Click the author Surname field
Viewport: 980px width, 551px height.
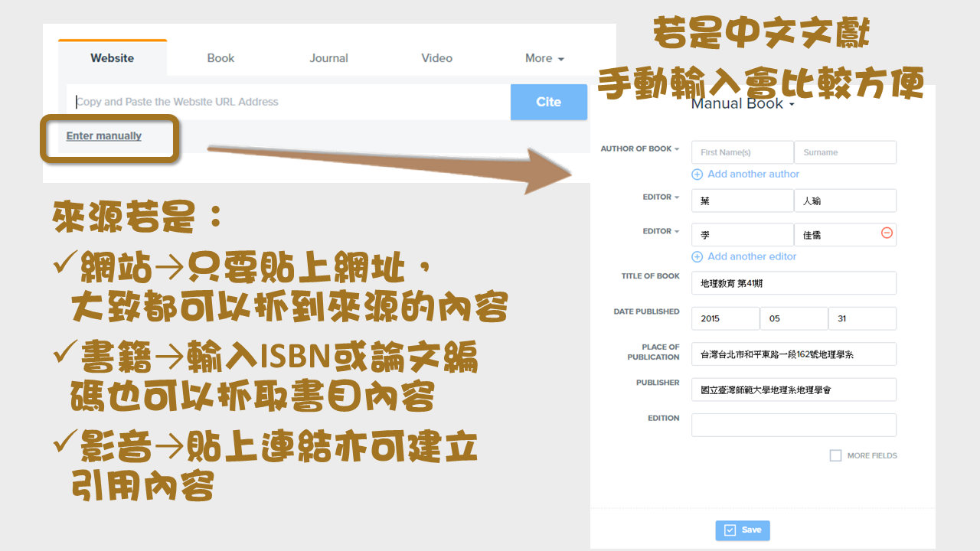point(845,152)
